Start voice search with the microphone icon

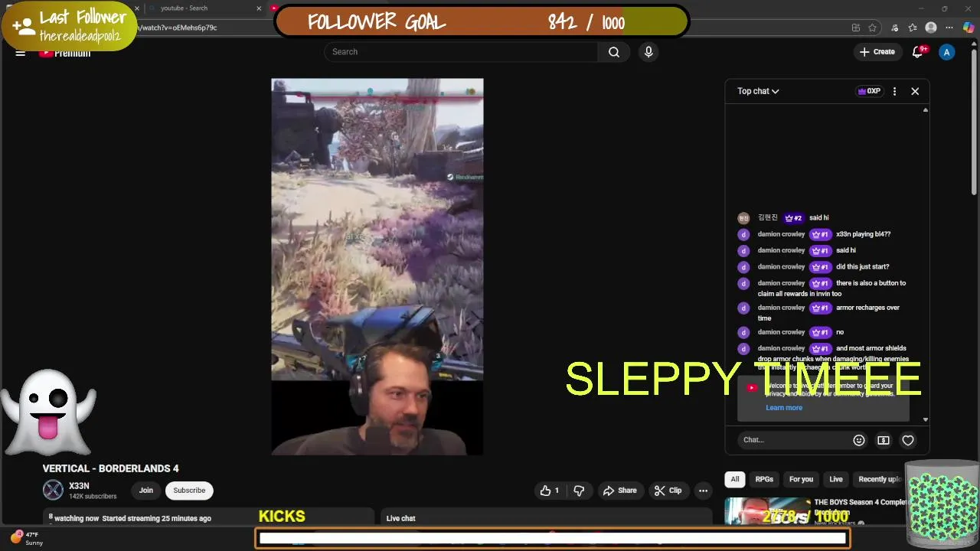[x=648, y=52]
